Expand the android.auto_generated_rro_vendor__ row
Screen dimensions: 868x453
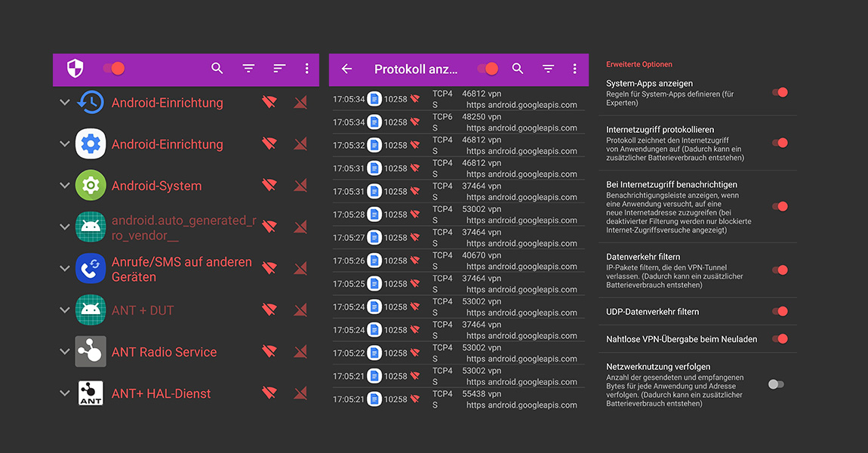(65, 227)
